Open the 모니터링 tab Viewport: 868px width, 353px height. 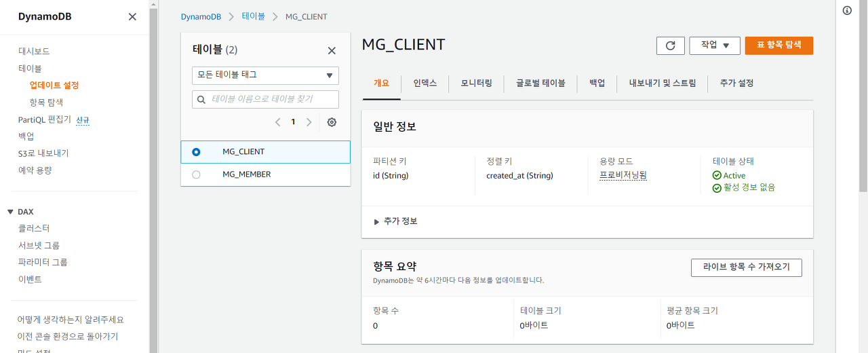[477, 83]
